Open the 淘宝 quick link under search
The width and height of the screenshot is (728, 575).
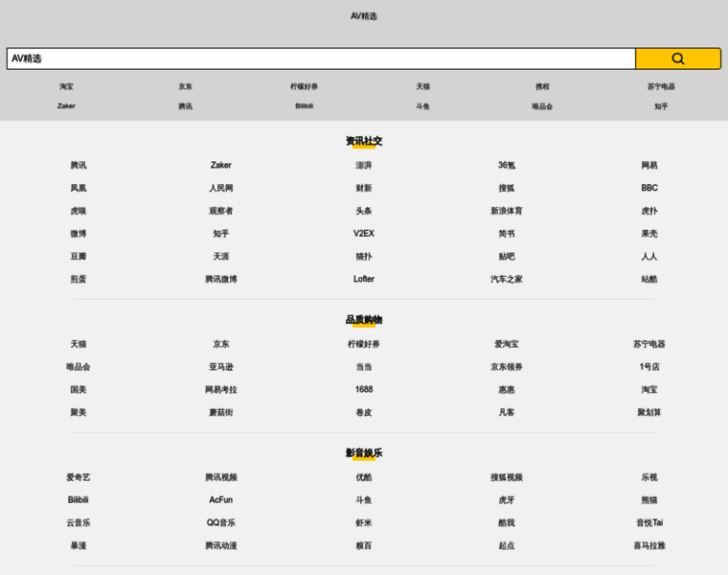pyautogui.click(x=66, y=86)
